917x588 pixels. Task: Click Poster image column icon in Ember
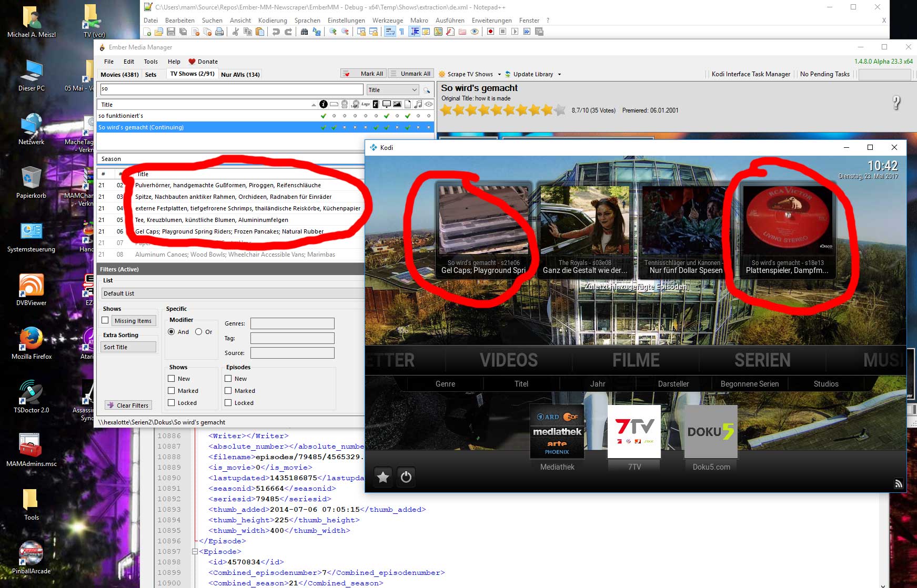pos(397,104)
